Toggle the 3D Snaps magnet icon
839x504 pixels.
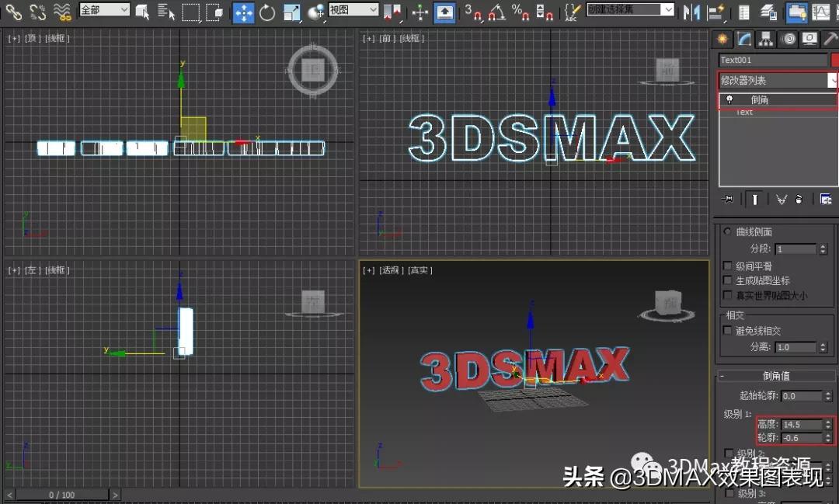coord(473,11)
